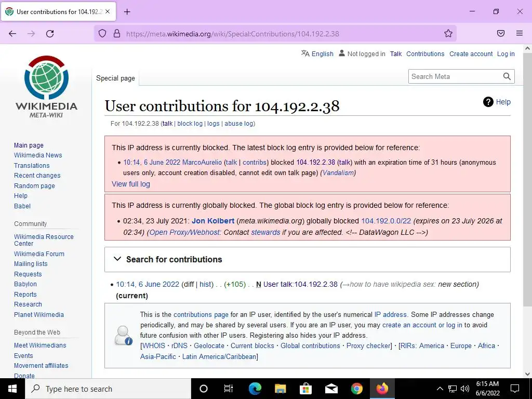
Task: Open the block log link
Action: [x=190, y=124]
